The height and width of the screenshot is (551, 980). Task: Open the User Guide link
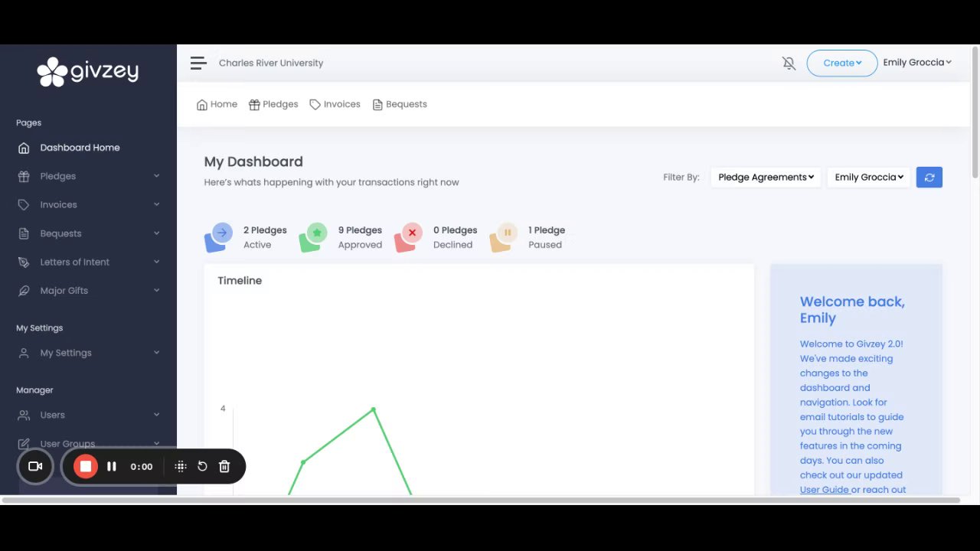click(x=825, y=490)
